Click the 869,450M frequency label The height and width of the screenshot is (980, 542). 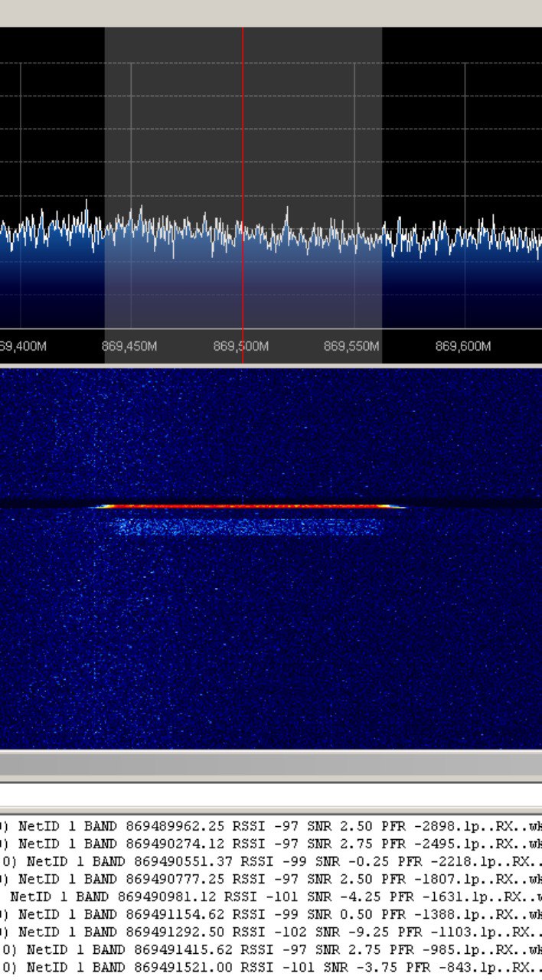(x=129, y=346)
